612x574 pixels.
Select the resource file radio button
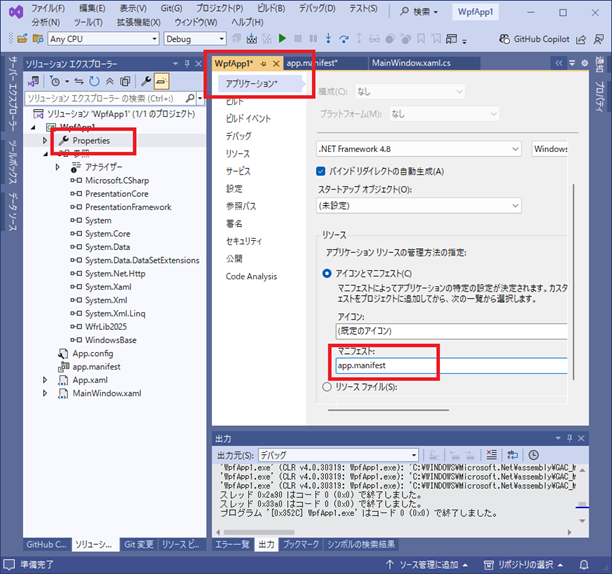[327, 387]
